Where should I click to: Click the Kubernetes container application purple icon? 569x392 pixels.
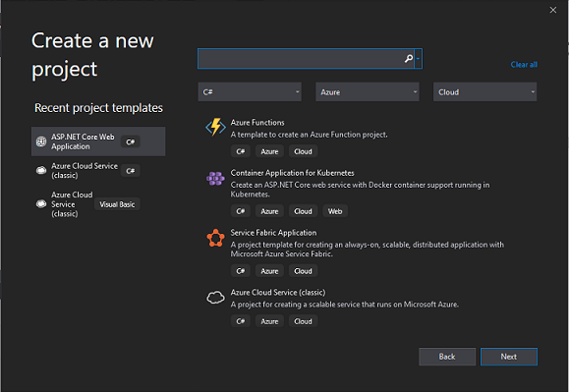pos(215,178)
